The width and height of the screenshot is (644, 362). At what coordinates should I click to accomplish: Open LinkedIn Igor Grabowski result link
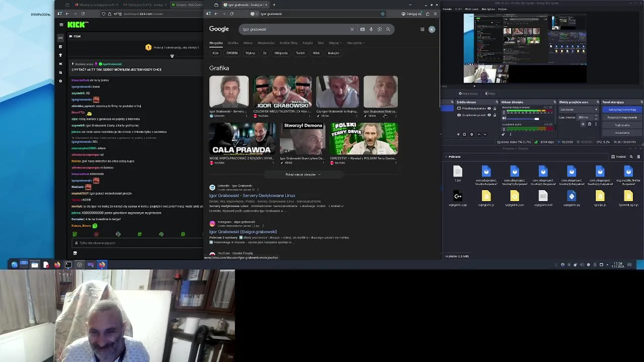[252, 196]
